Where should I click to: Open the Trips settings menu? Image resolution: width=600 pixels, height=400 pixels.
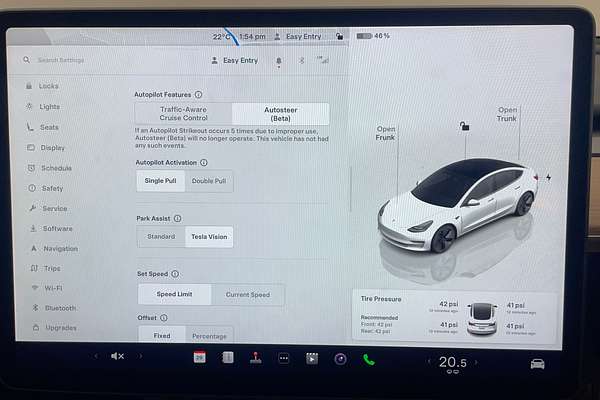point(46,268)
